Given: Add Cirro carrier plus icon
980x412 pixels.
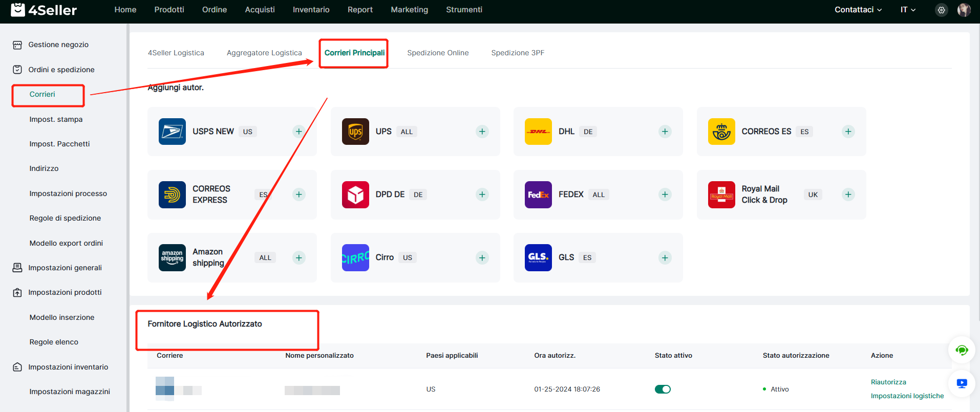Looking at the screenshot, I should pyautogui.click(x=482, y=257).
